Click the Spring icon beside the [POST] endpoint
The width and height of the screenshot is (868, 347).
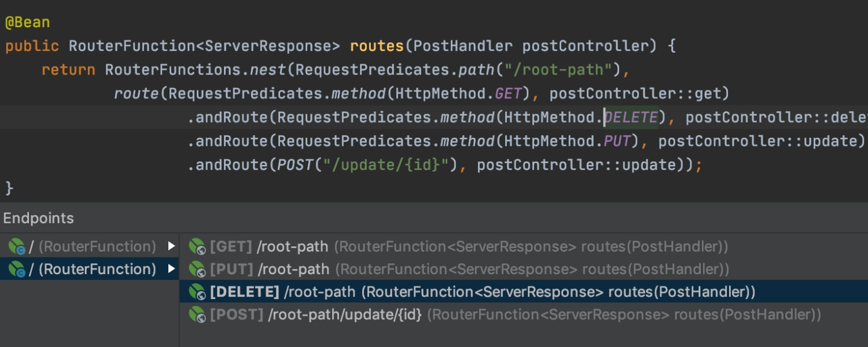click(197, 315)
